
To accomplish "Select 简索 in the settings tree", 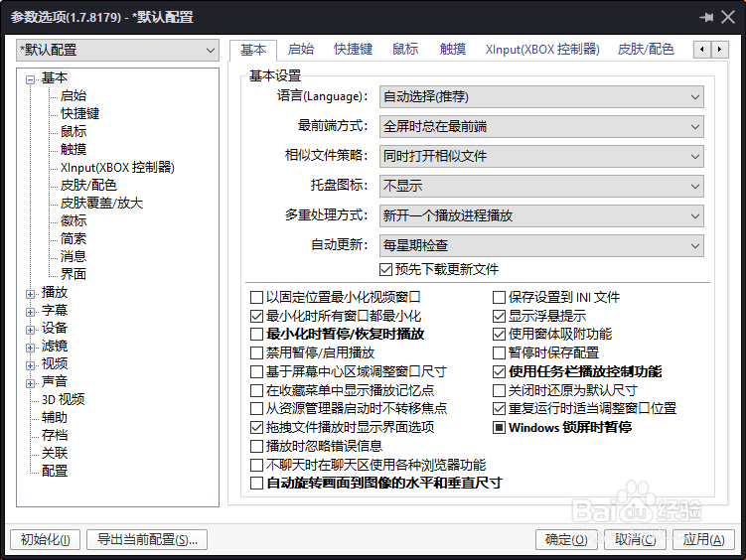I will point(74,238).
